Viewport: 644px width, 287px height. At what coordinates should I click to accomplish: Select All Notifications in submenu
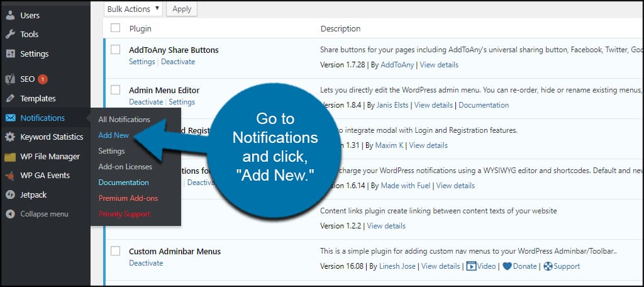click(x=124, y=120)
